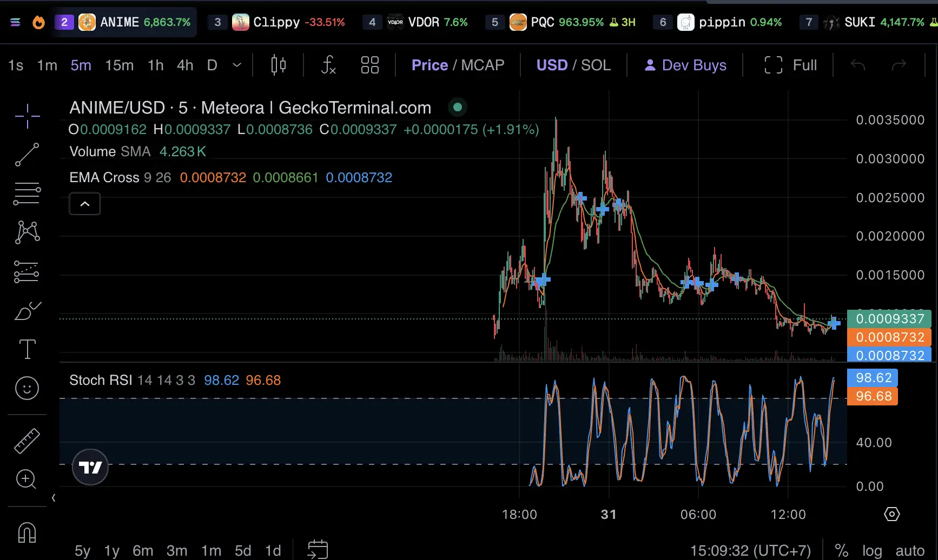Expand additional timeframes dropdown next to D
This screenshot has height=560, width=938.
coord(236,65)
